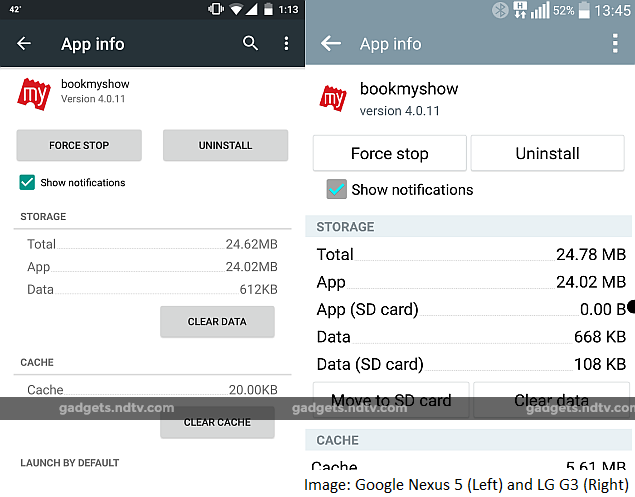Tap LAUNCH BY DEFAULT section header
This screenshot has width=635, height=497.
(x=70, y=463)
